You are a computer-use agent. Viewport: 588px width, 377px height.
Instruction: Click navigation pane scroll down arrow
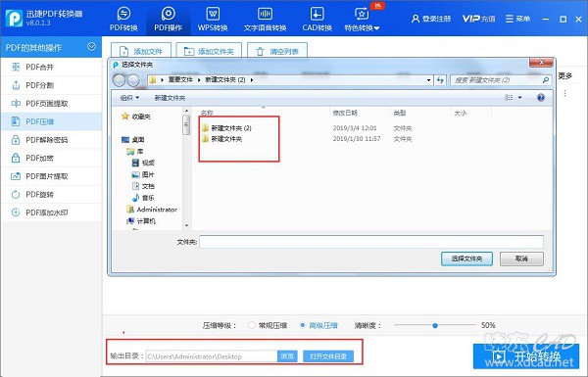point(186,225)
